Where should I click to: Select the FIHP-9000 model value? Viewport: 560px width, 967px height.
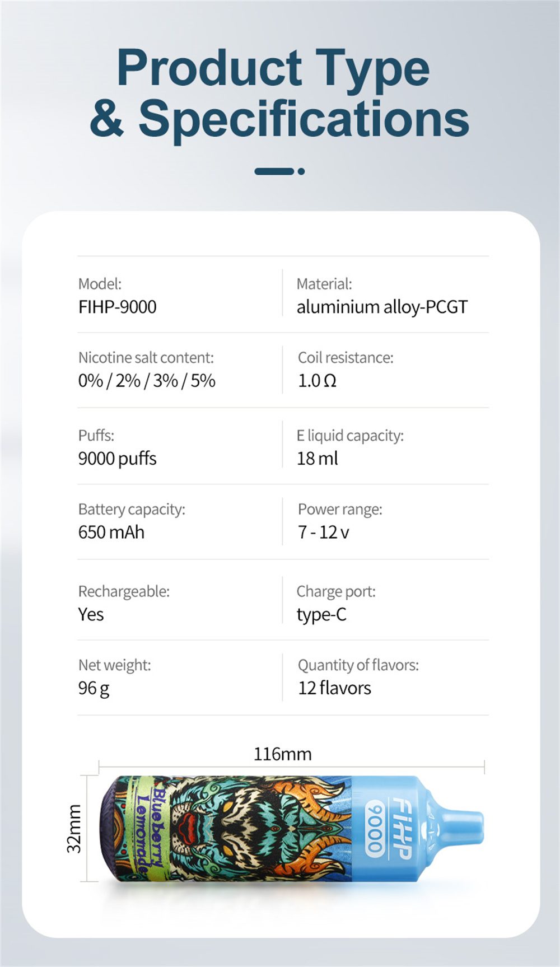tap(118, 307)
